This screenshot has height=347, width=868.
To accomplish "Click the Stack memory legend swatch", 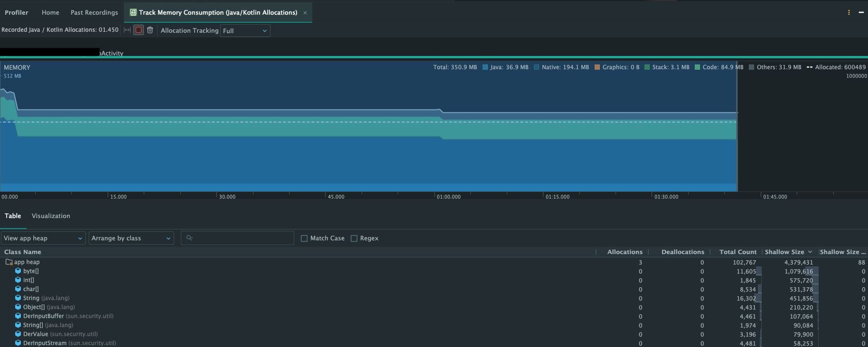I will [647, 67].
